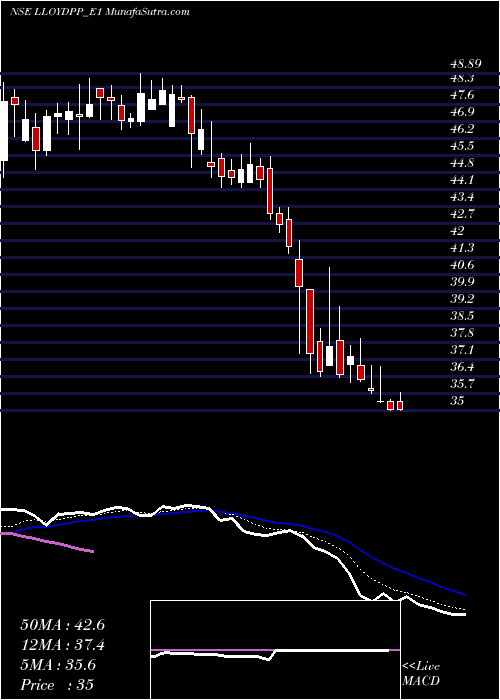The height and width of the screenshot is (700, 500).
Task: Click the 45.5 price axis label
Action: coord(462,146)
